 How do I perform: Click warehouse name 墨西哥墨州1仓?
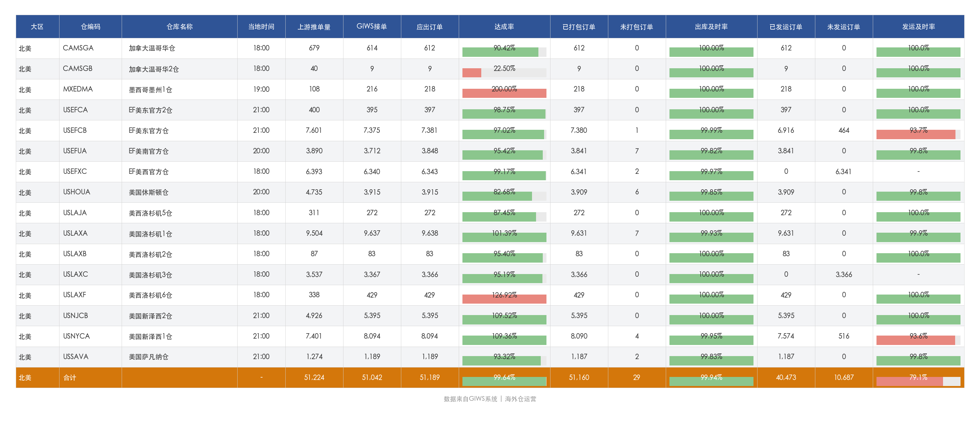(150, 89)
